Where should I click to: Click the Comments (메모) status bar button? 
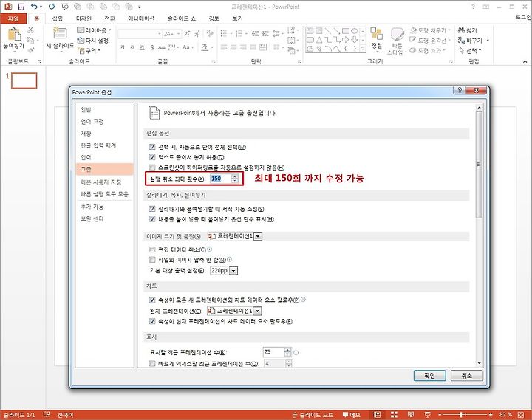pos(351,415)
